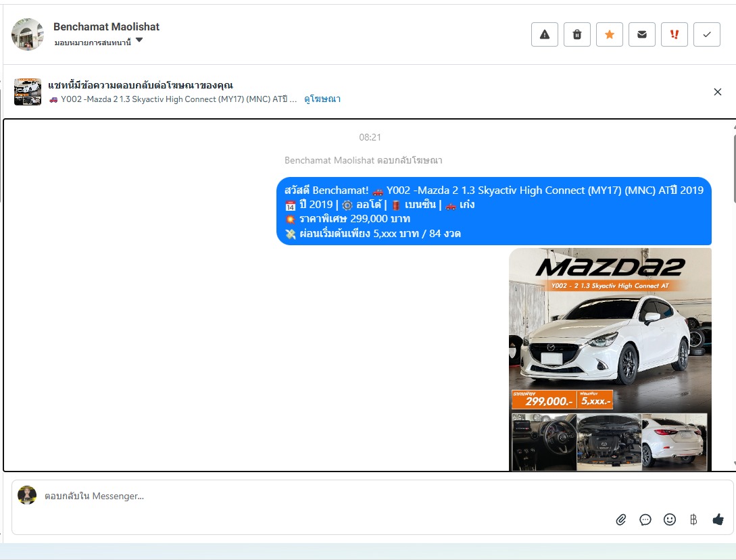Open the ดูโฆษณา view ad link
736x560 pixels.
pos(322,99)
